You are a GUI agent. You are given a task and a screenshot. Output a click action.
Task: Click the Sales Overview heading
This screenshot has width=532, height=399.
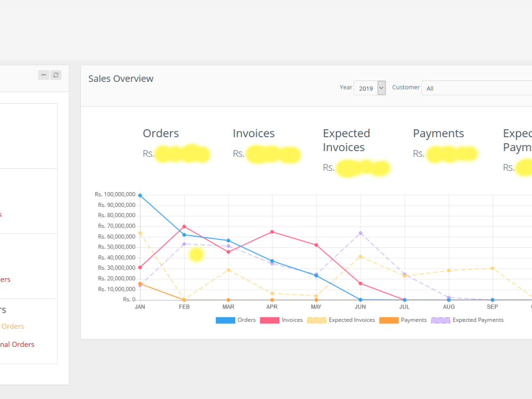coord(121,79)
